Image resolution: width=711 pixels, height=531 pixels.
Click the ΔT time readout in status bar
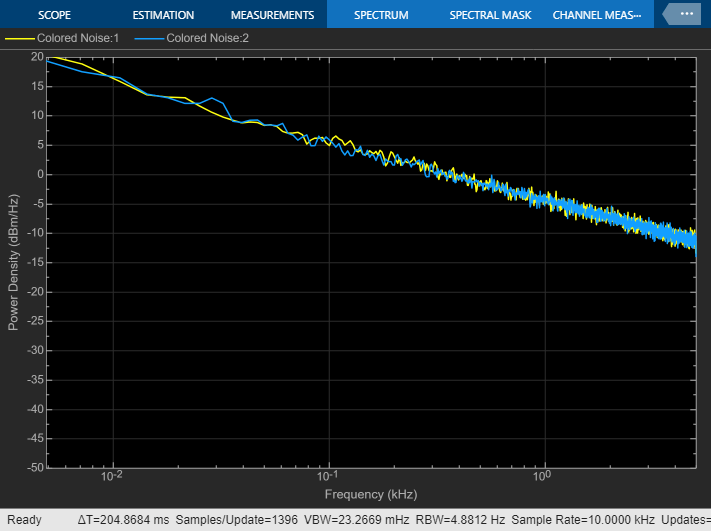click(x=123, y=520)
